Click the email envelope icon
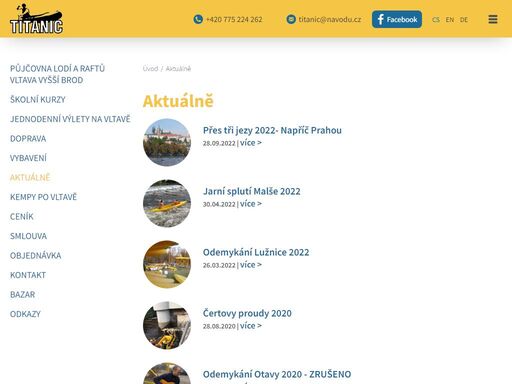 click(x=291, y=19)
